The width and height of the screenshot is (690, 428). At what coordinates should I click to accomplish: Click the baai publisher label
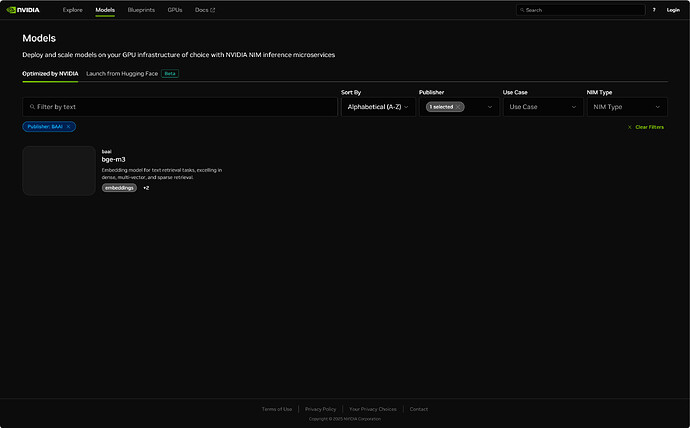click(106, 151)
